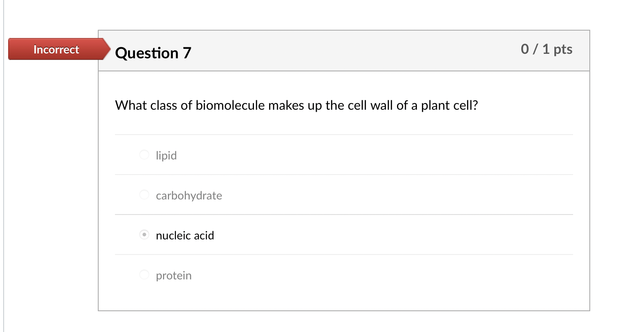Viewport: 644px width, 332px height.
Task: Click the Question 7 heading
Action: tap(154, 53)
